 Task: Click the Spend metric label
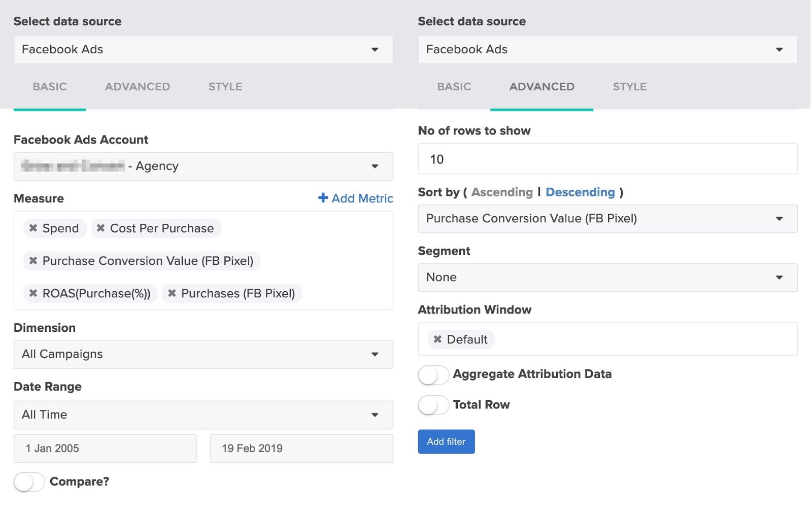tap(60, 228)
